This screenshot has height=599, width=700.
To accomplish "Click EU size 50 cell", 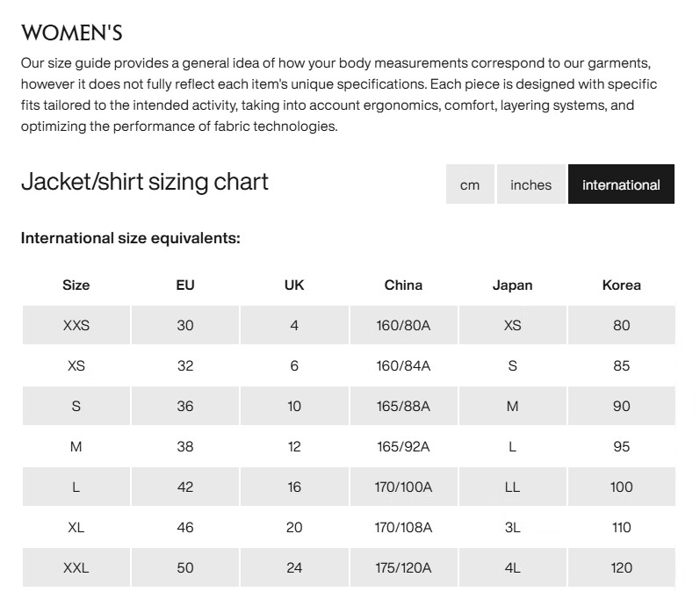I will [185, 567].
